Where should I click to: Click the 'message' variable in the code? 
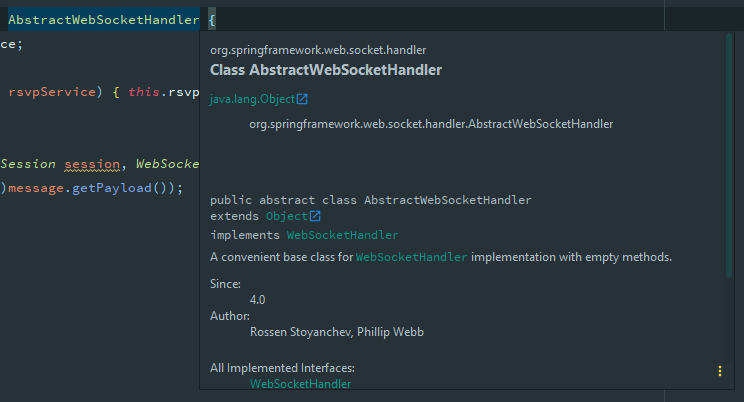36,188
